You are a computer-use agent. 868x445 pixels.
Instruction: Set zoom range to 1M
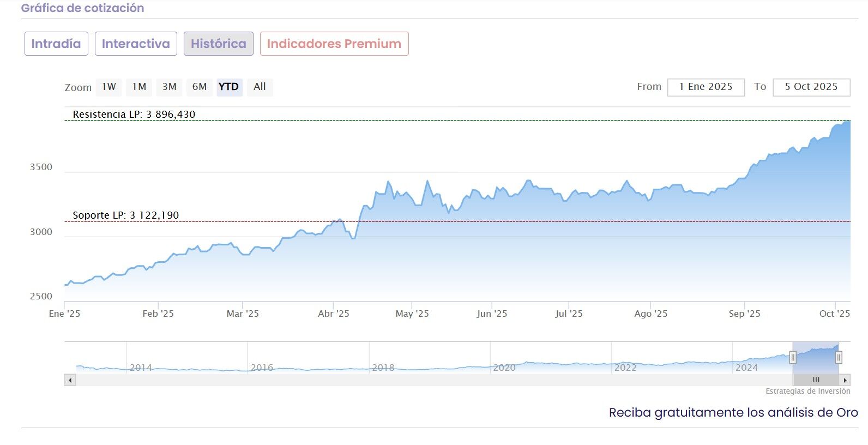coord(139,87)
